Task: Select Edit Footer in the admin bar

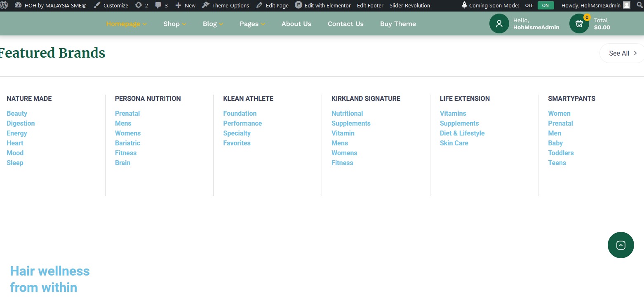Action: 370,5
